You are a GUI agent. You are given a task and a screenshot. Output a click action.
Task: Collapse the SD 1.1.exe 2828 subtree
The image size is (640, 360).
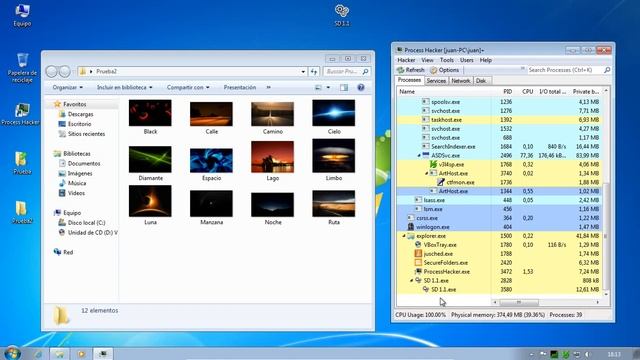coord(411,280)
